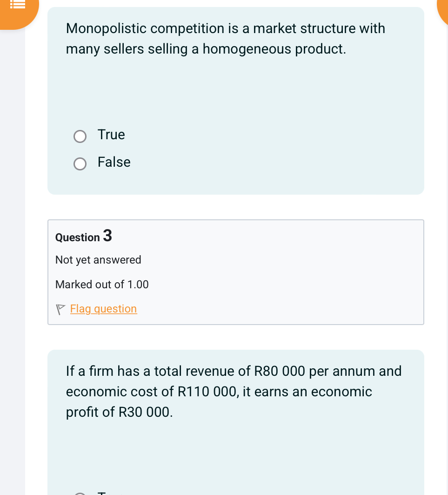Click the "homogeneous product" phrase
Image resolution: width=448 pixels, height=495 pixels.
274,49
